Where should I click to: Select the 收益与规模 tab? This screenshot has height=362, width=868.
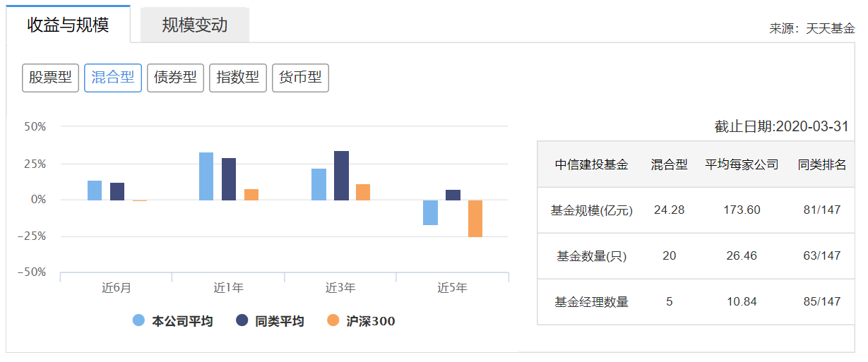coord(68,25)
